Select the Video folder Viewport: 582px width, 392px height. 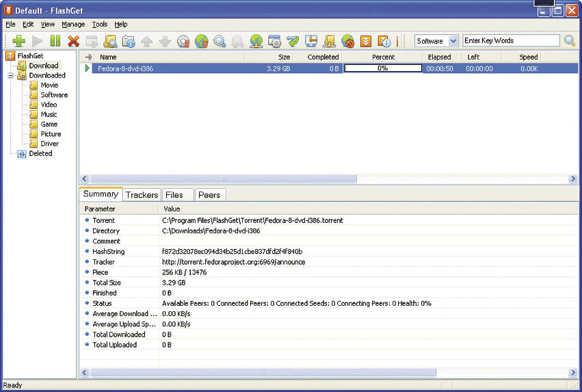coord(49,105)
